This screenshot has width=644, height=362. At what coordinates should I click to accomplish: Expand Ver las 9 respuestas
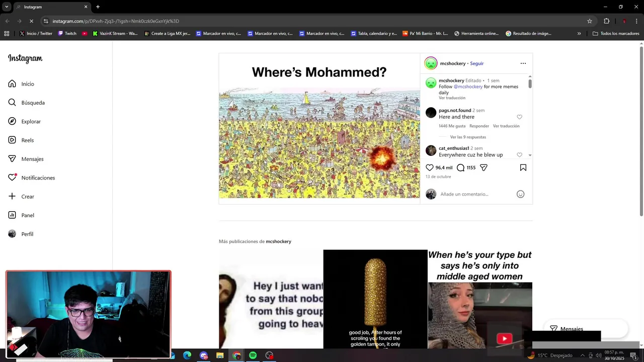click(x=468, y=137)
